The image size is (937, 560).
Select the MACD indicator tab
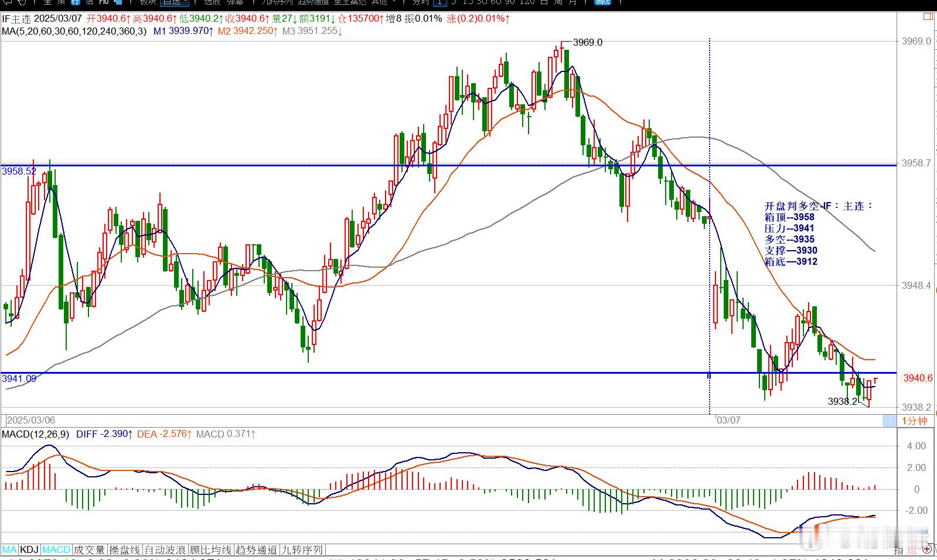56,550
